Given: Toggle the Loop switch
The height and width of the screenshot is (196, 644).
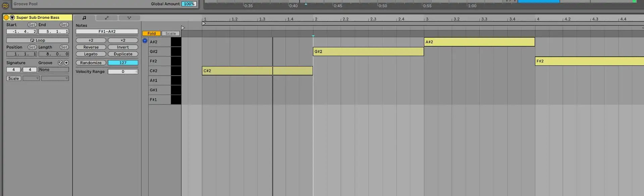Looking at the screenshot, I should coord(38,40).
